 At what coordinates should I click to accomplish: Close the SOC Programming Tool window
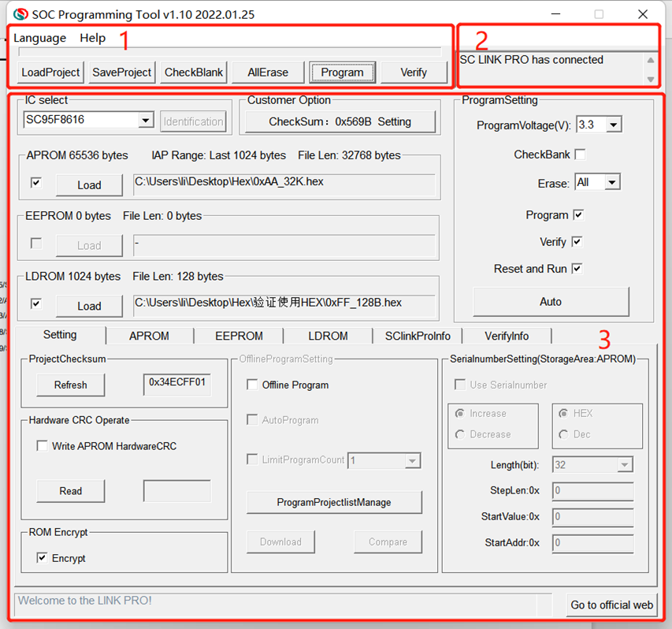[642, 14]
